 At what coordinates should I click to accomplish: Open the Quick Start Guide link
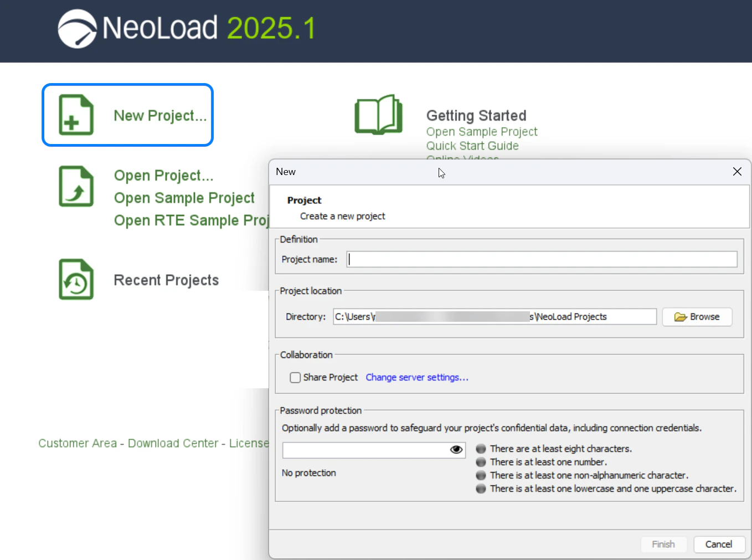472,146
